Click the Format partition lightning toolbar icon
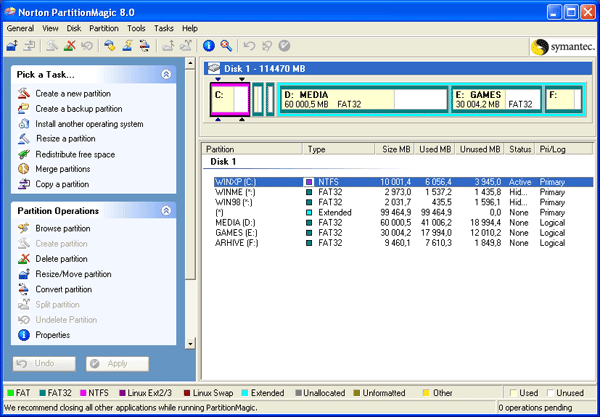Screen dimensions: 600x417 pyautogui.click(x=127, y=46)
